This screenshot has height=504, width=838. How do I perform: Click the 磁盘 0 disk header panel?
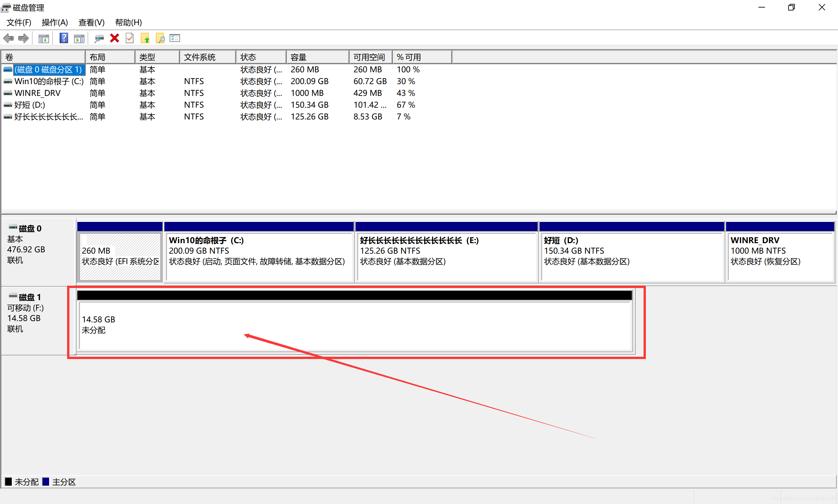(x=38, y=251)
